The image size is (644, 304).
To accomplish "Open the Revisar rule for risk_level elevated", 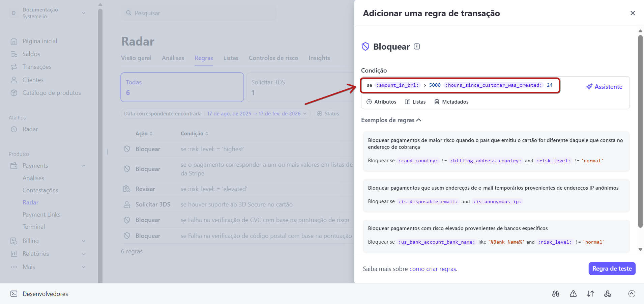I will point(238,189).
